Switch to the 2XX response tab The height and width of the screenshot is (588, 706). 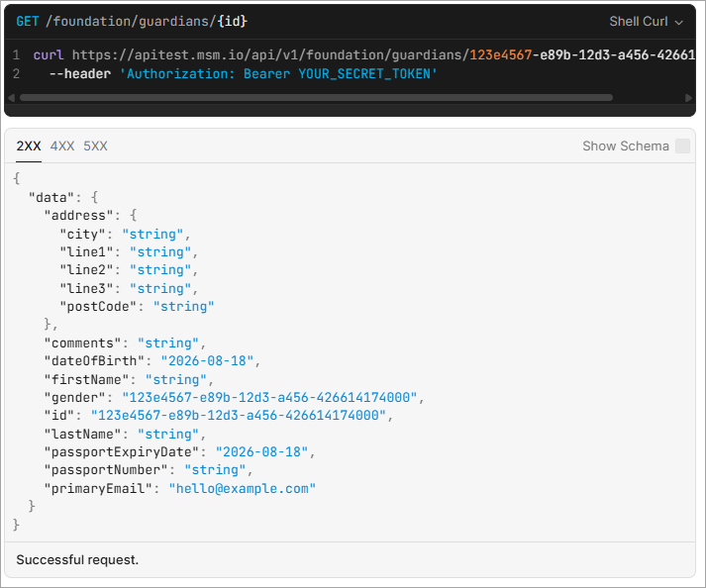29,146
